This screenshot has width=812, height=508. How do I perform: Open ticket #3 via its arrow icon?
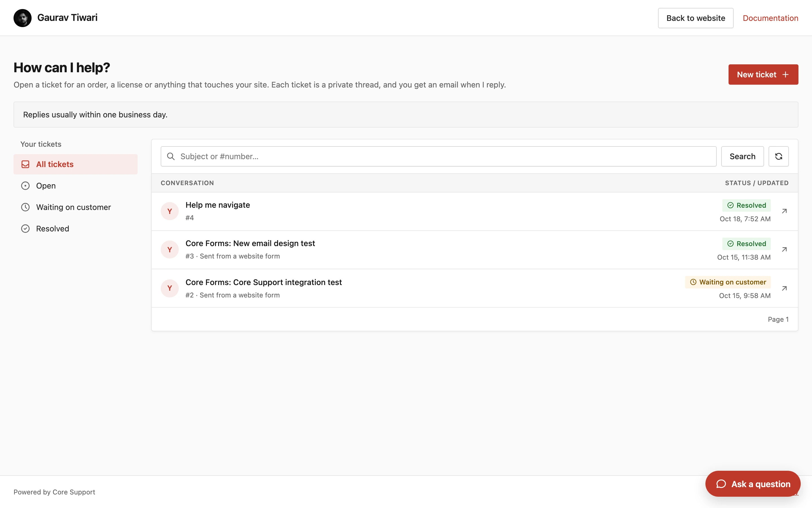[x=784, y=249]
